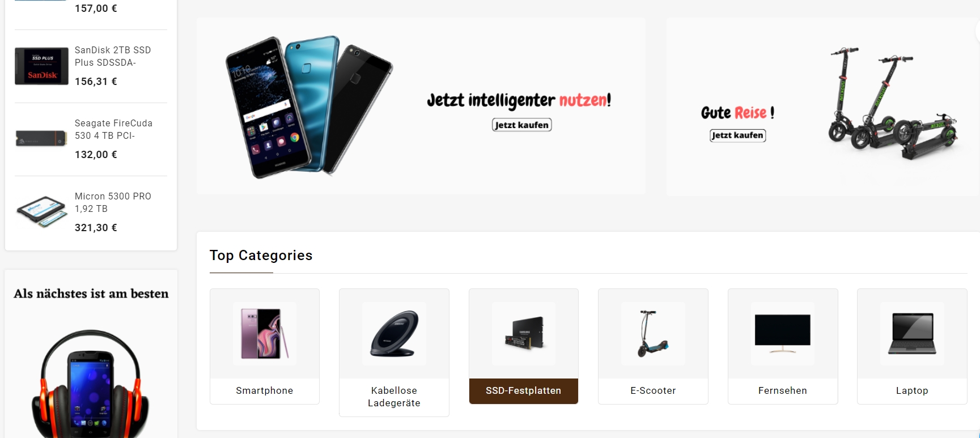The image size is (980, 438).
Task: Open Micron 5300 PRO product title
Action: point(113,202)
